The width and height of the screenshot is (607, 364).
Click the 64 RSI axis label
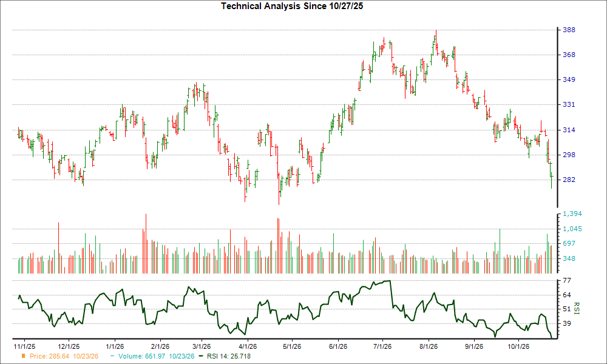coord(567,295)
